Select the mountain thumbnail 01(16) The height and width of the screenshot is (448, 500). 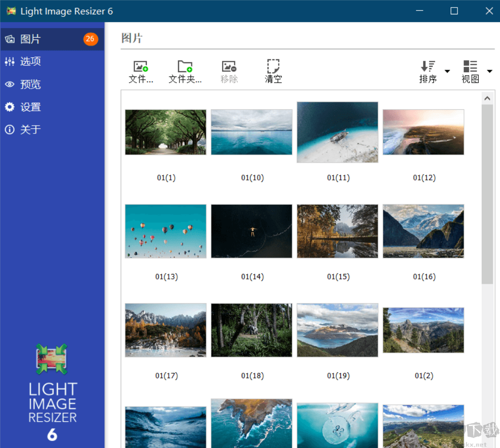coord(423,231)
